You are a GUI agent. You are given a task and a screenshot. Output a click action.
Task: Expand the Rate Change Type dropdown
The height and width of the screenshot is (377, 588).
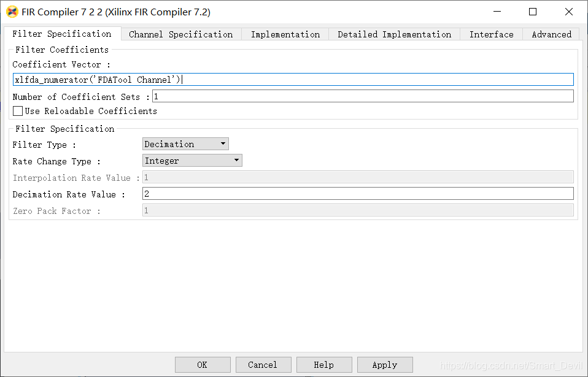tap(192, 160)
